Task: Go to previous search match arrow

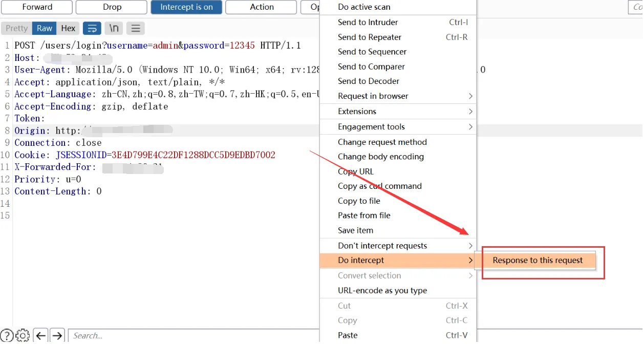Action: tap(40, 336)
